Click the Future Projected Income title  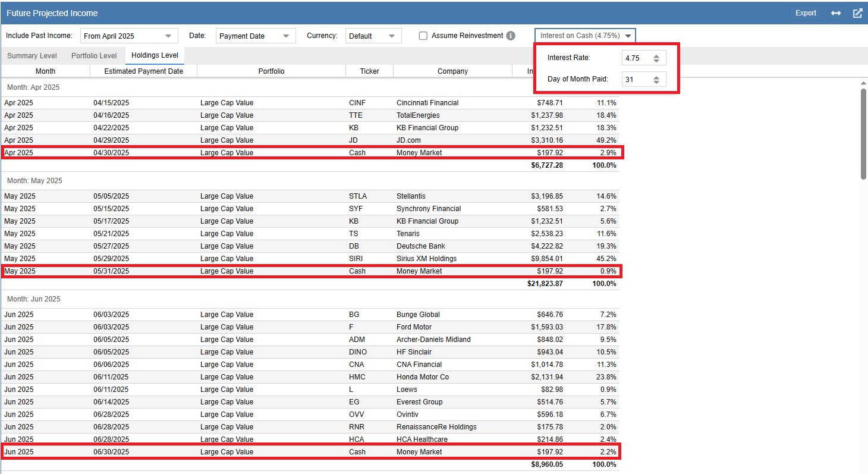tap(52, 13)
